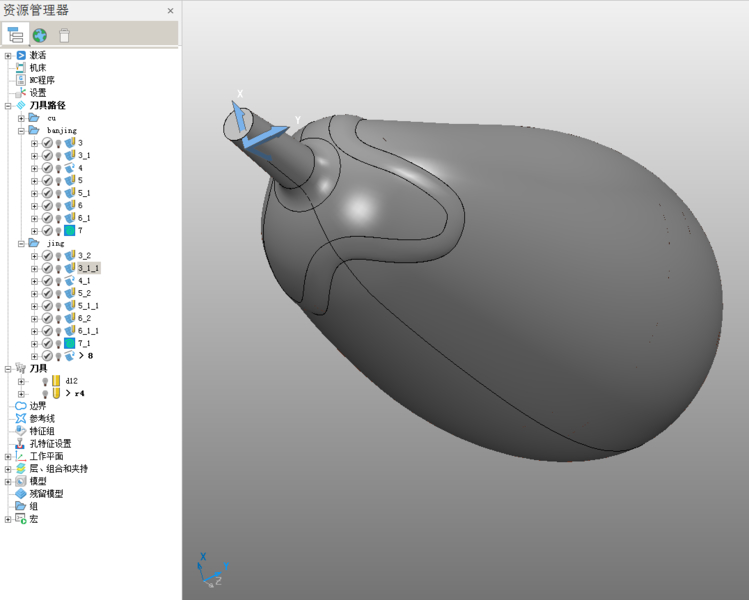Close the 资源管理器 explorer panel
Screen dimensions: 749x600
coord(170,11)
